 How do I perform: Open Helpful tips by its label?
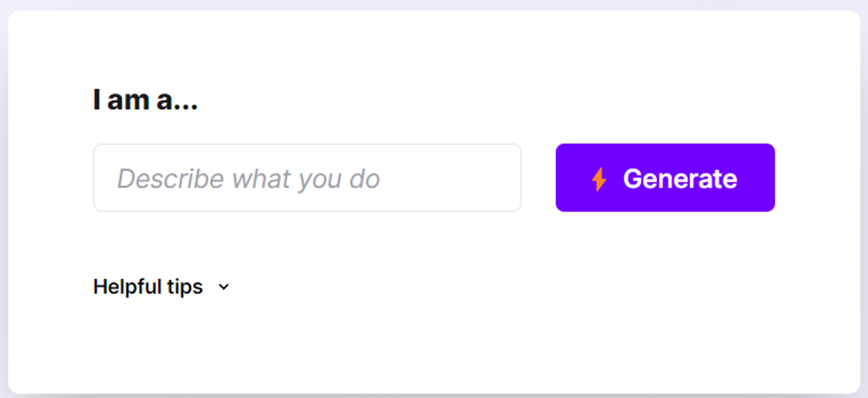coord(148,287)
